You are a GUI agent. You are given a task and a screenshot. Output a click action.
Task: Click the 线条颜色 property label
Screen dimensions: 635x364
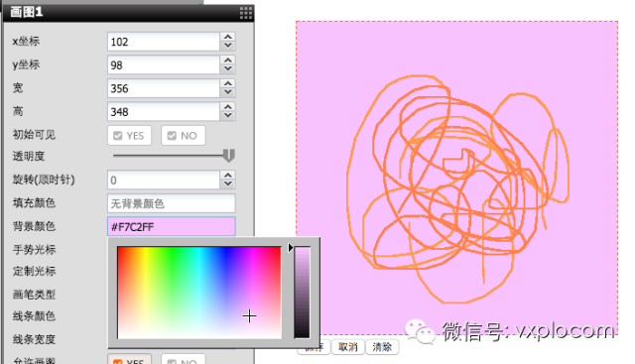[34, 315]
